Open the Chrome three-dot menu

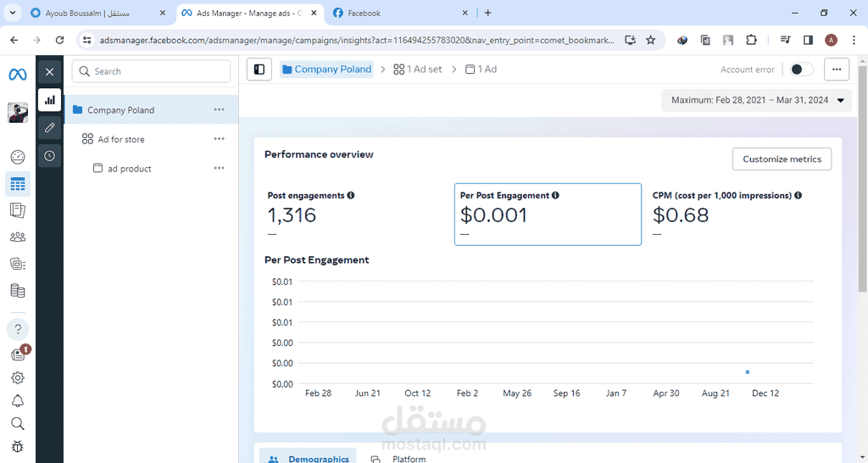click(853, 40)
